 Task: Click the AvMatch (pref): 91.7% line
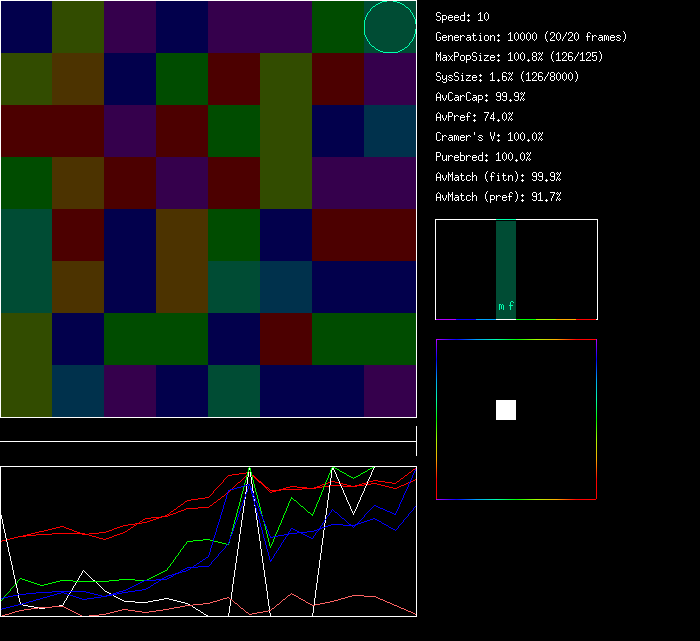point(499,197)
